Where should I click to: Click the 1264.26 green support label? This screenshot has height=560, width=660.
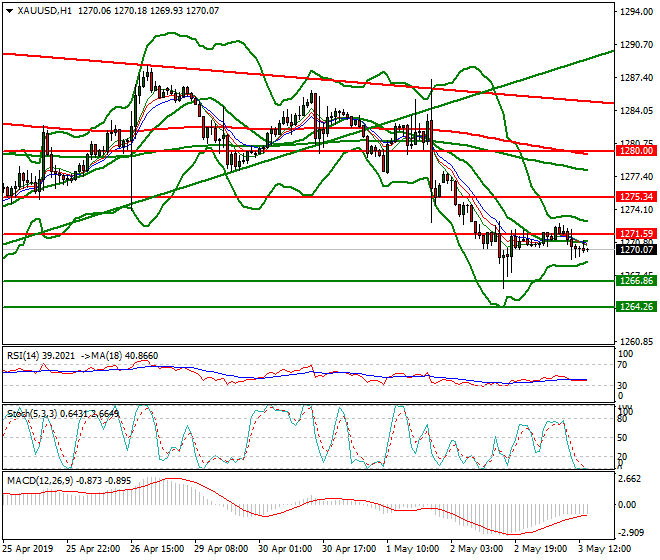(636, 307)
